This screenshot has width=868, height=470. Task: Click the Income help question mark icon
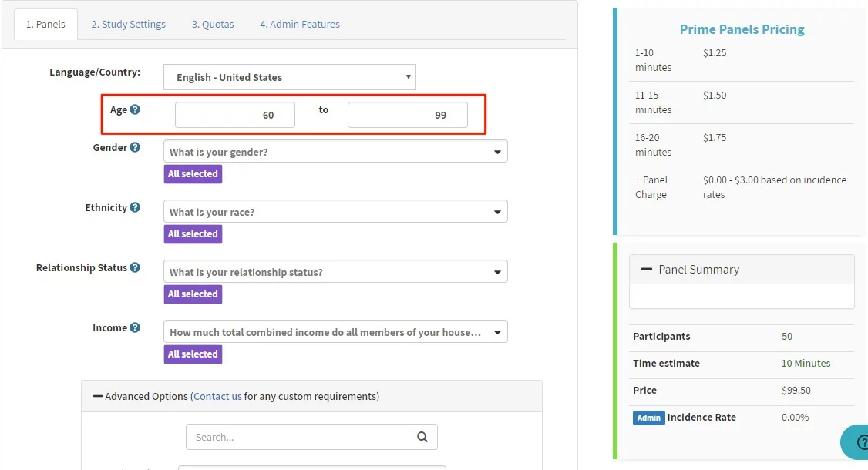[x=135, y=327]
